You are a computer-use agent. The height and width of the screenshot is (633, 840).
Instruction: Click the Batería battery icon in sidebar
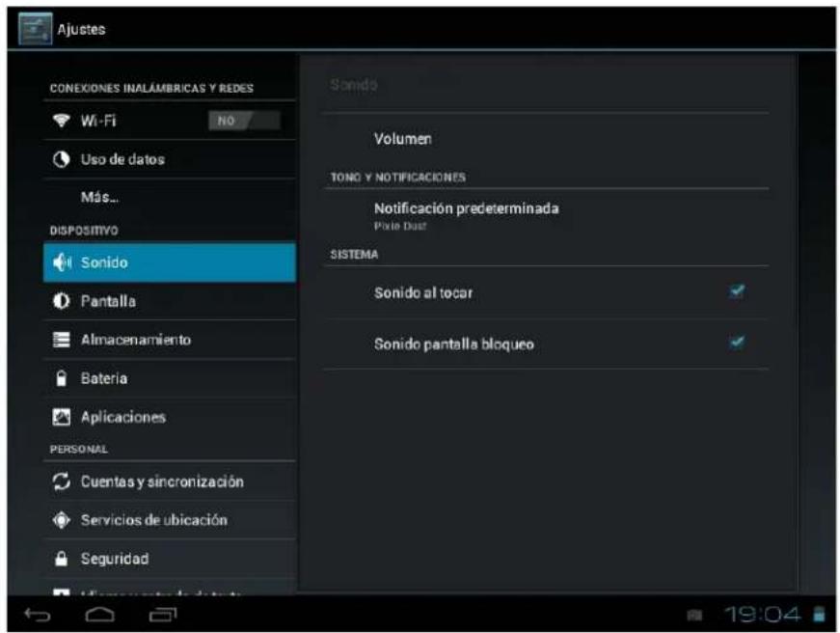click(61, 378)
